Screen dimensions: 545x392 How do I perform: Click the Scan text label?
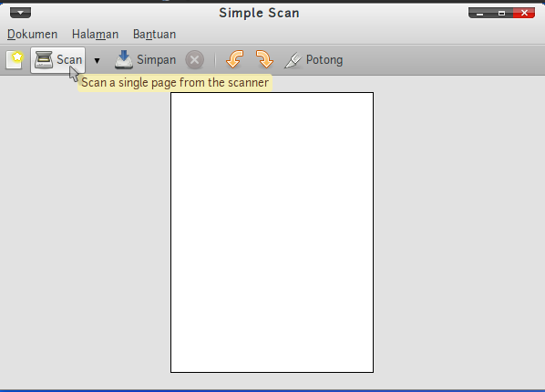(x=69, y=60)
